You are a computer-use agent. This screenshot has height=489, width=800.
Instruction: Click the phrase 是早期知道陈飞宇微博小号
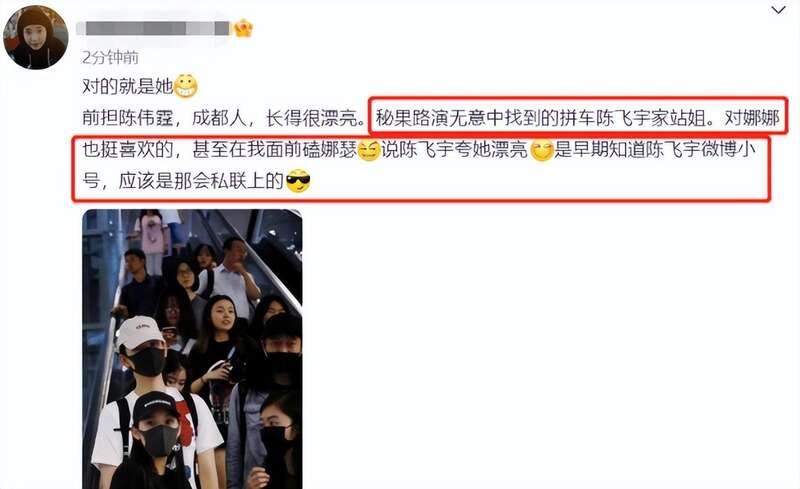pyautogui.click(x=655, y=150)
